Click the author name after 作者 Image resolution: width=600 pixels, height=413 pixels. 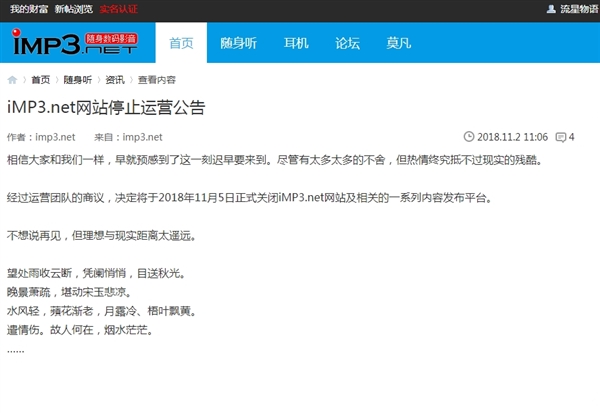[x=55, y=137]
